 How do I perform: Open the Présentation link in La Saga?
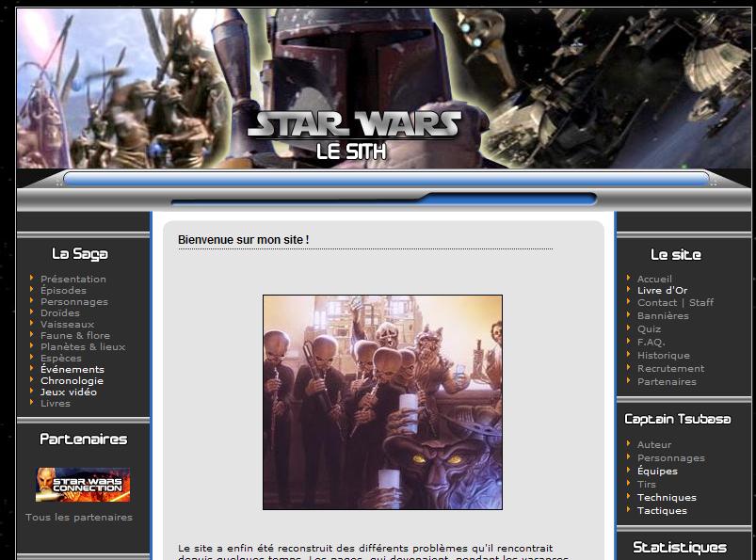coord(73,279)
